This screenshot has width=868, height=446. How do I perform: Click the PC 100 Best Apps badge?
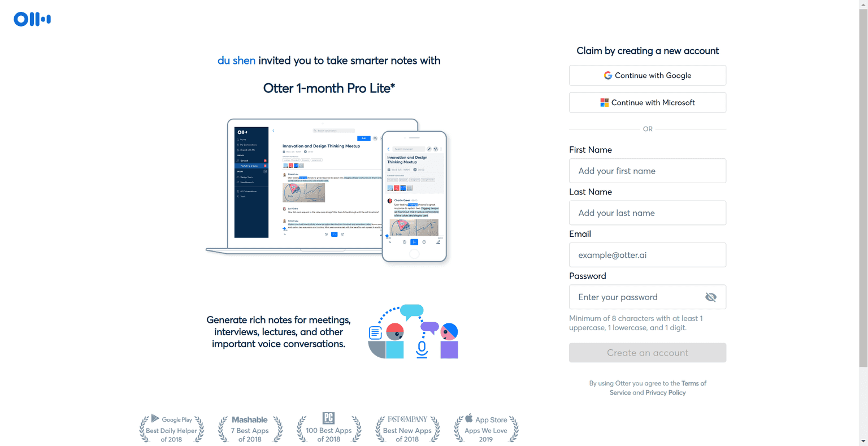coord(329,428)
